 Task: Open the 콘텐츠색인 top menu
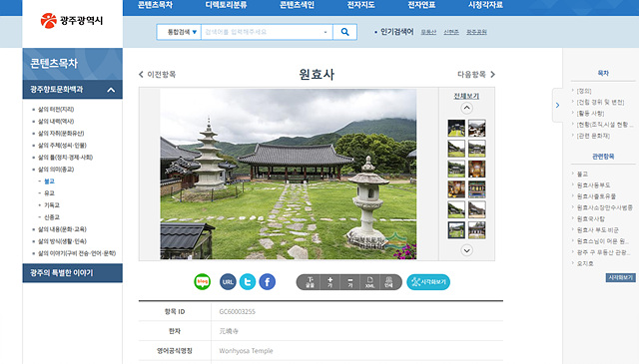[x=297, y=5]
